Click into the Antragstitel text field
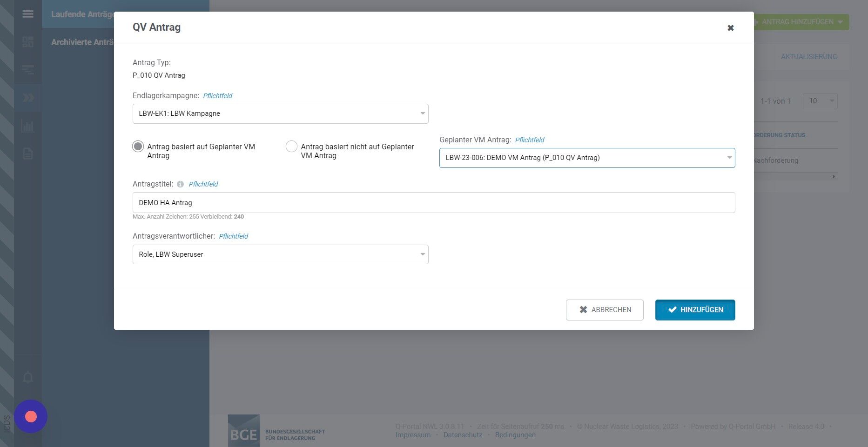868x447 pixels. click(x=434, y=203)
